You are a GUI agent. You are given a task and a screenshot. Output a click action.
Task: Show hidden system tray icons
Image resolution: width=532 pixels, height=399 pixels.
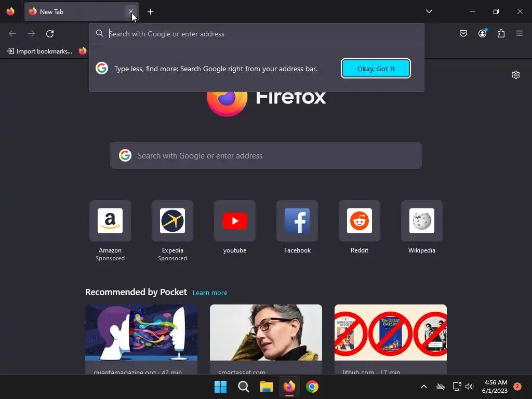click(x=424, y=387)
